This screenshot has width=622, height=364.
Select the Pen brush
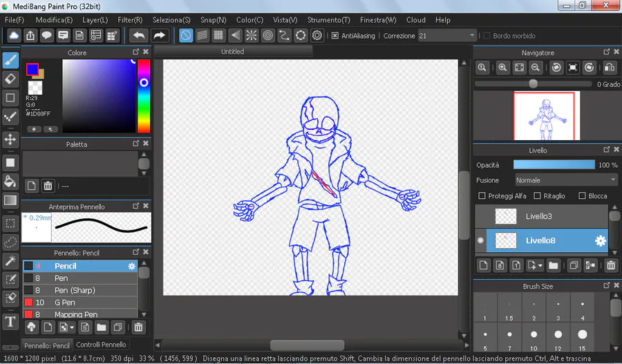click(x=80, y=278)
